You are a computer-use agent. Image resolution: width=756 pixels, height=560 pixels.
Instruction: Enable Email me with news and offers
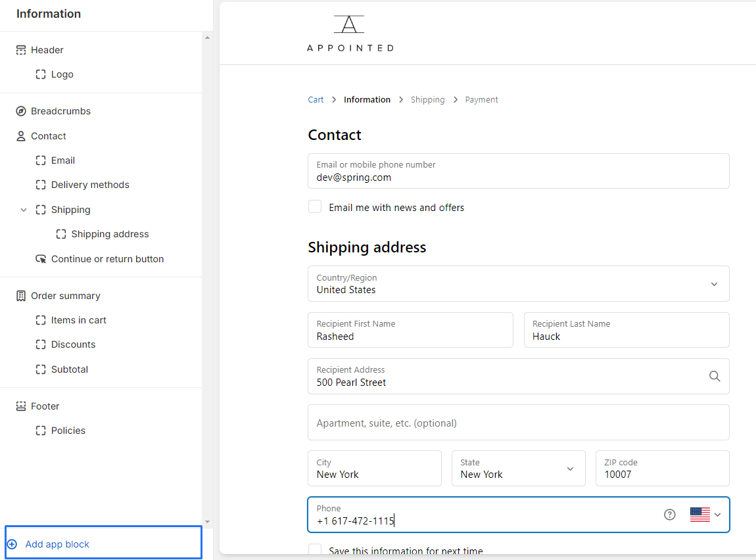click(x=315, y=207)
